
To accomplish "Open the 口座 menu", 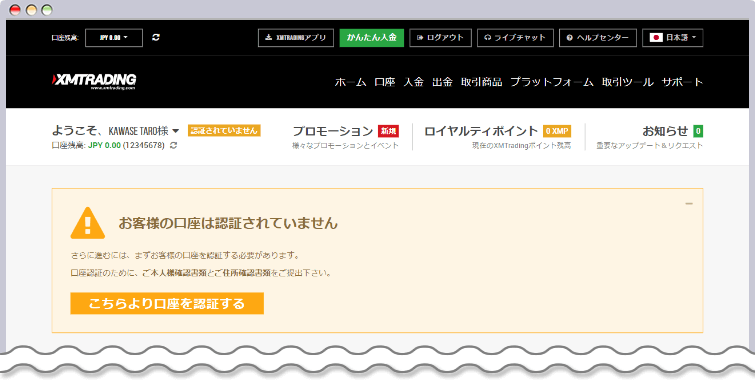I will click(x=385, y=82).
